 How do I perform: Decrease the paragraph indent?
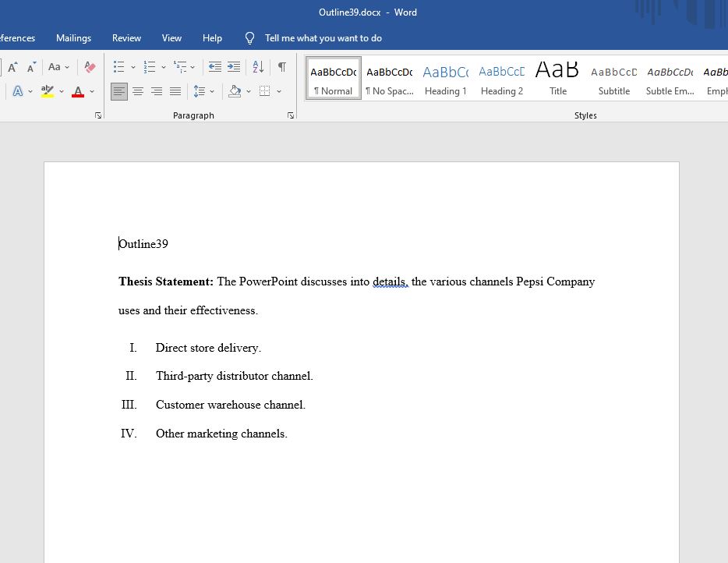coord(214,67)
